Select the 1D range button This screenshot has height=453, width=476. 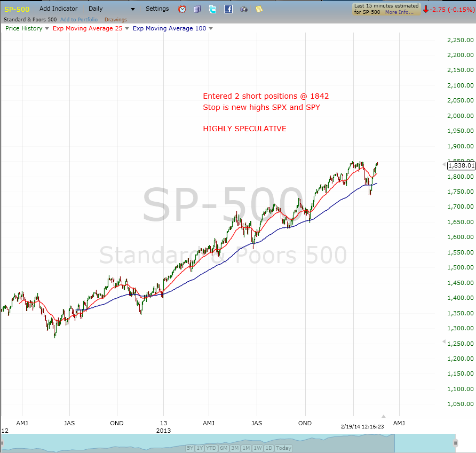tap(268, 448)
